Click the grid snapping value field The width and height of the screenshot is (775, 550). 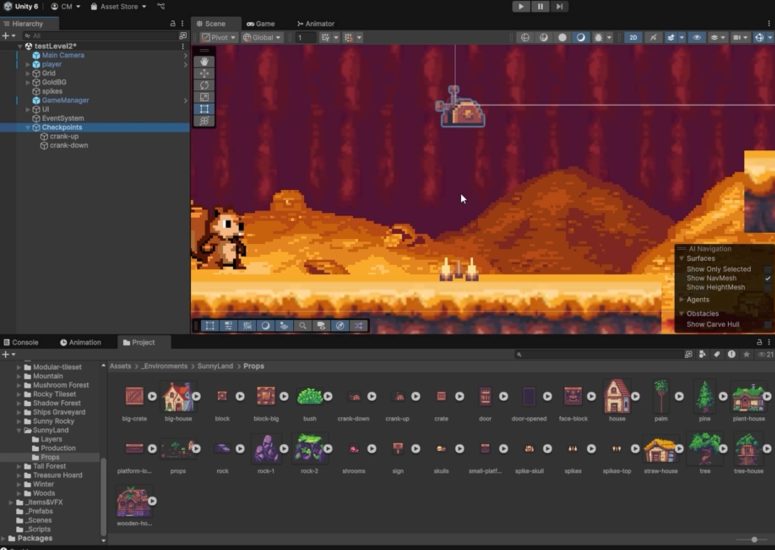coord(305,38)
